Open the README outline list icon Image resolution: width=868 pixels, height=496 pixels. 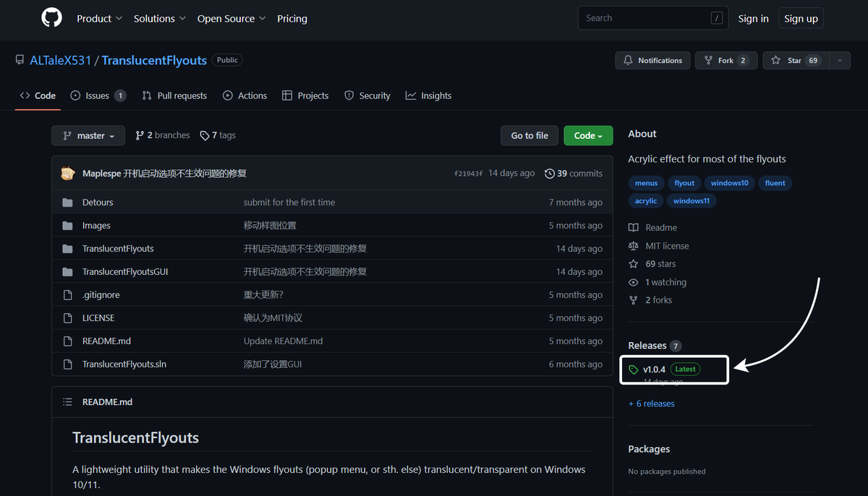(68, 402)
